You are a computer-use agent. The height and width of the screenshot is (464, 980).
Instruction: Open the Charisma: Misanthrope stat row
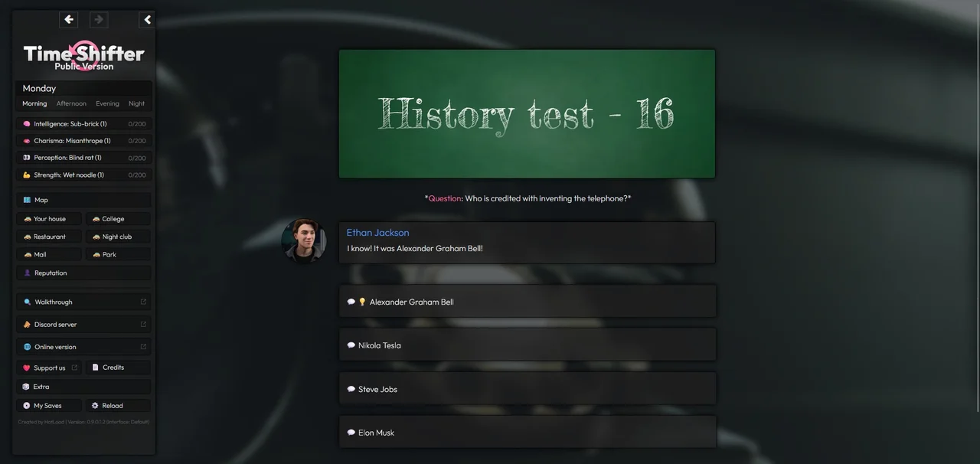tap(83, 141)
